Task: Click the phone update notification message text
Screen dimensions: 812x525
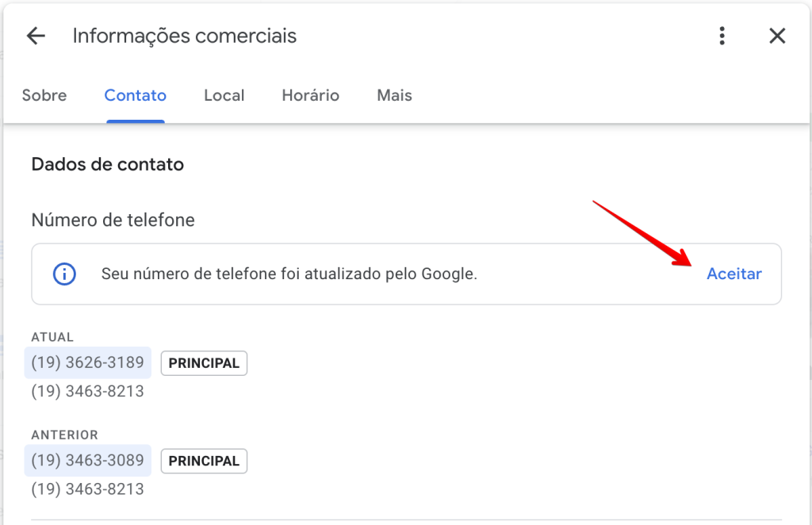Action: tap(289, 274)
